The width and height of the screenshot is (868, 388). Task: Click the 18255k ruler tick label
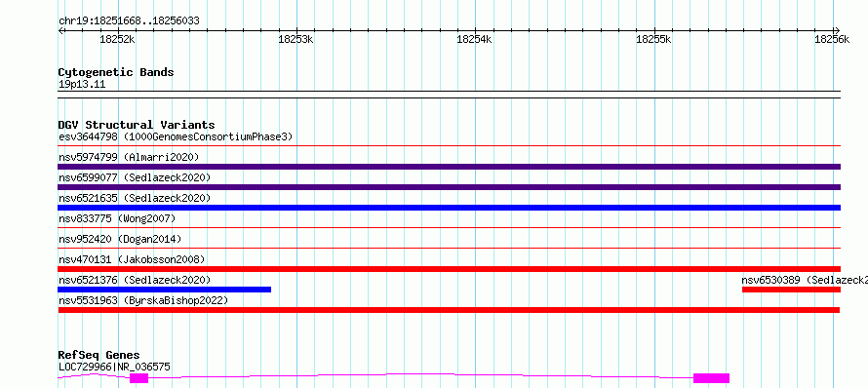653,39
